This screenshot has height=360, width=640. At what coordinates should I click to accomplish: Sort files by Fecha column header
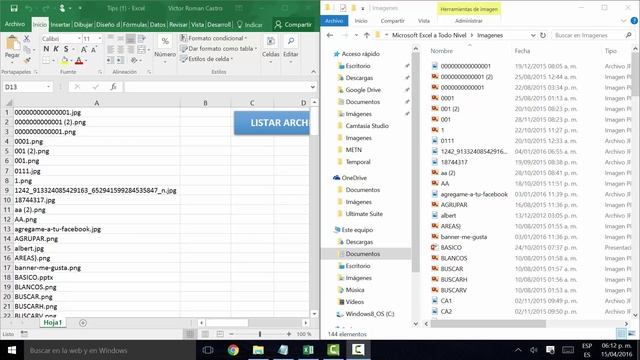point(522,51)
